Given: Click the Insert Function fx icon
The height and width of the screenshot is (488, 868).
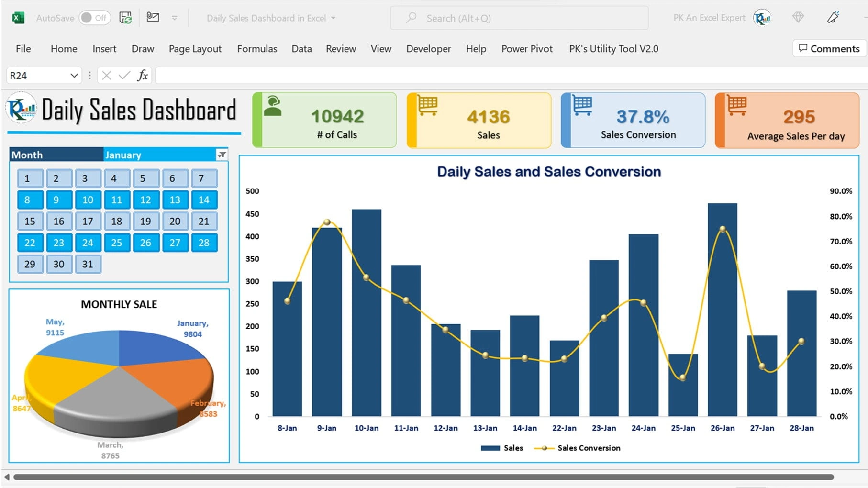Looking at the screenshot, I should tap(142, 76).
